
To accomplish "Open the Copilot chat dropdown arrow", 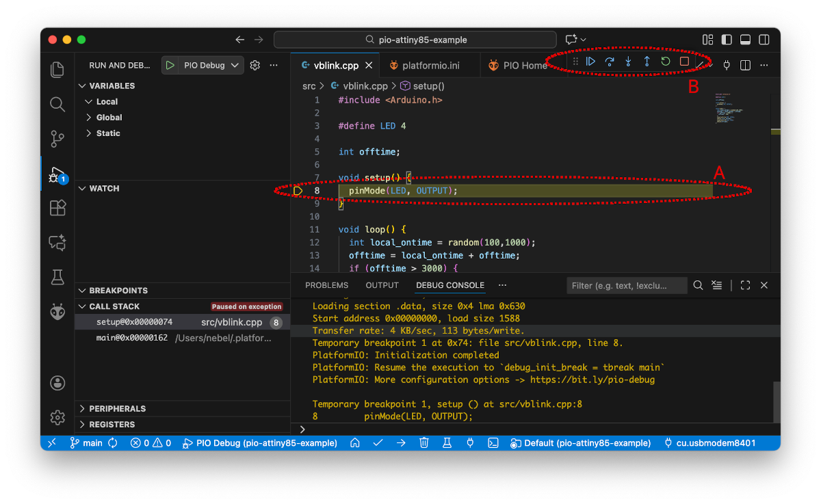I will tap(584, 40).
